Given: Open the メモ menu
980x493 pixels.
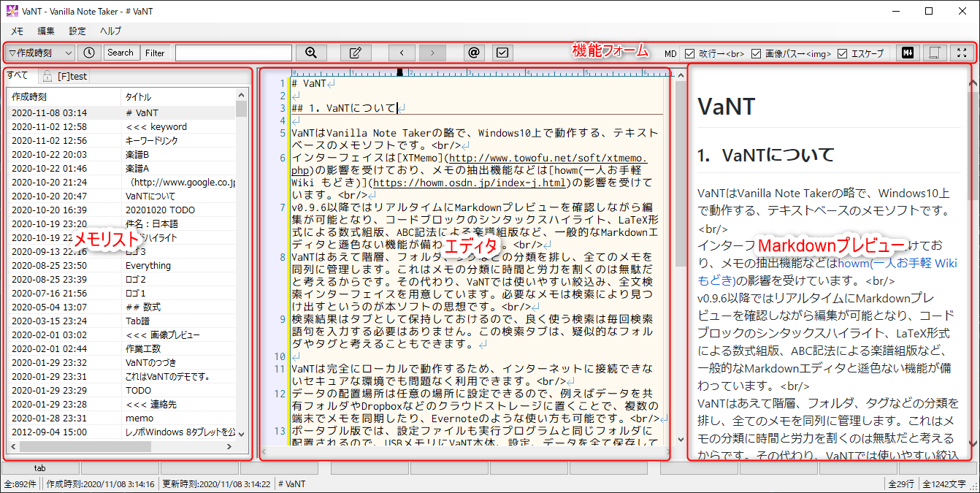Looking at the screenshot, I should pos(17,31).
